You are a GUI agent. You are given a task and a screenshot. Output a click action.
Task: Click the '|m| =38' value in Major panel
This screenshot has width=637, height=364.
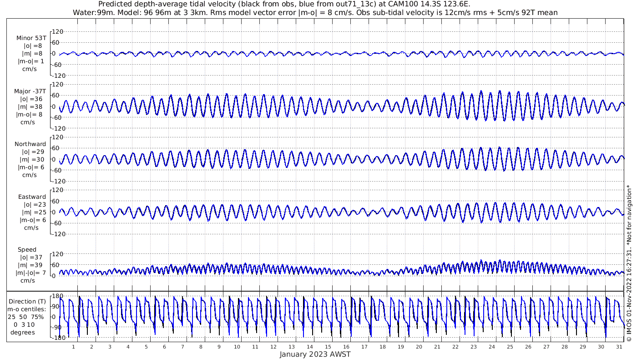click(31, 106)
